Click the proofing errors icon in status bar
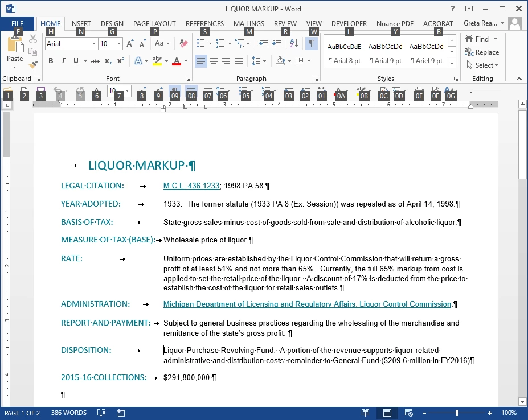This screenshot has width=528, height=420. [x=101, y=413]
